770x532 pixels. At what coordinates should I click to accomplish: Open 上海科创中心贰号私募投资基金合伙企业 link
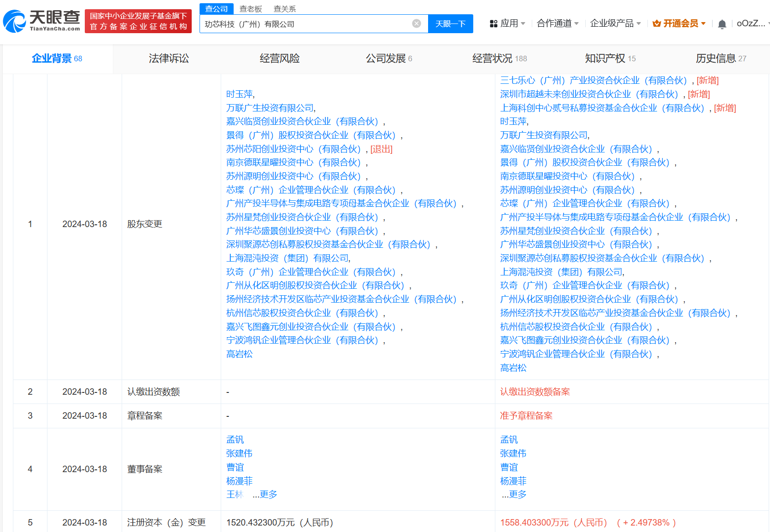pos(603,108)
